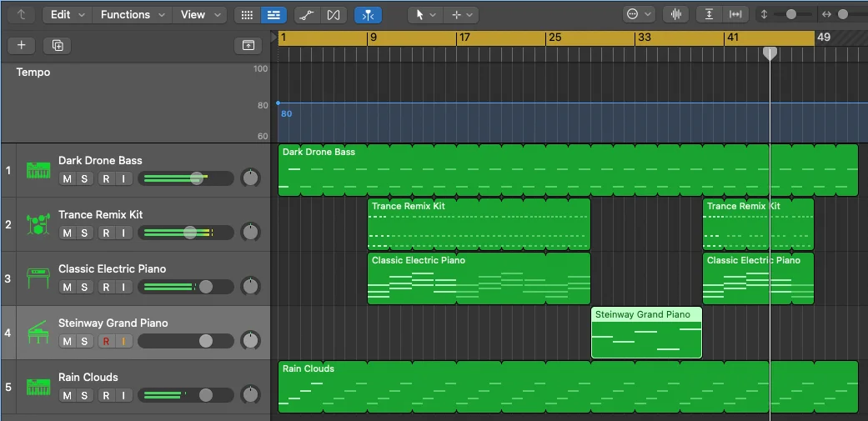
Task: Select the Rain Clouds region
Action: [568, 388]
